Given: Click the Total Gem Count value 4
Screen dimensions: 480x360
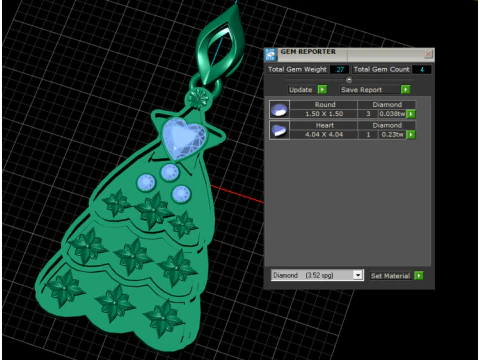Looking at the screenshot, I should click(x=422, y=69).
